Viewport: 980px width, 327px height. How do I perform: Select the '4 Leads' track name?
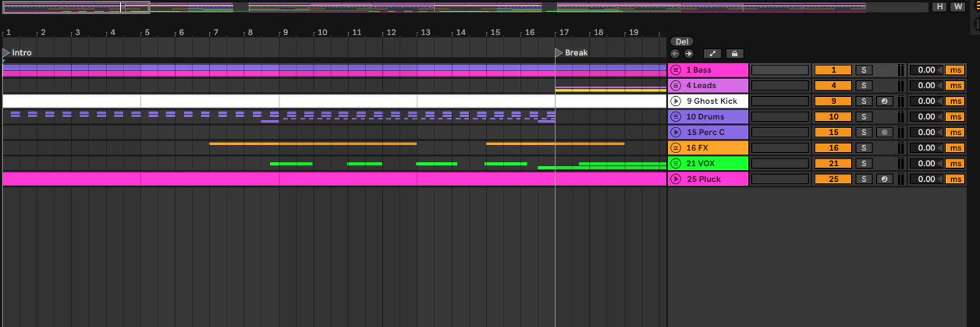pos(701,86)
